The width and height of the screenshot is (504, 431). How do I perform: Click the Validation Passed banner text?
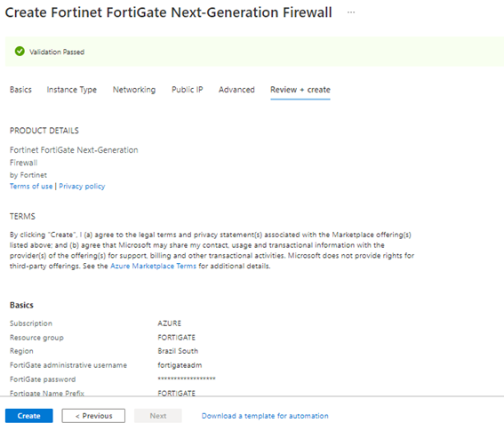tap(57, 52)
